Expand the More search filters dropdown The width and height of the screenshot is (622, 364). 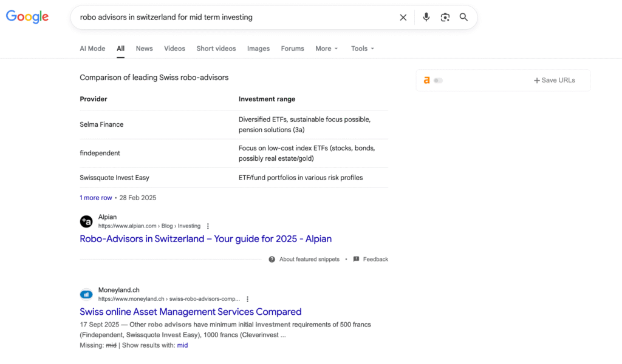tap(326, 49)
